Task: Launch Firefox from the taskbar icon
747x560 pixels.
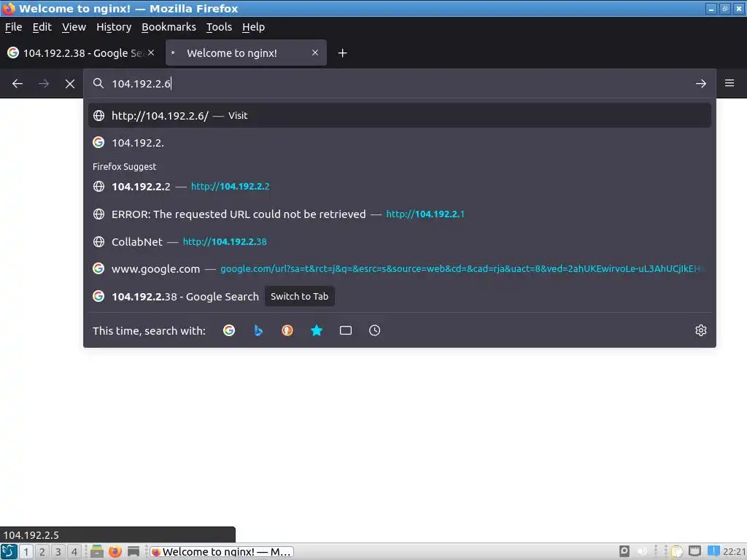Action: 115,551
